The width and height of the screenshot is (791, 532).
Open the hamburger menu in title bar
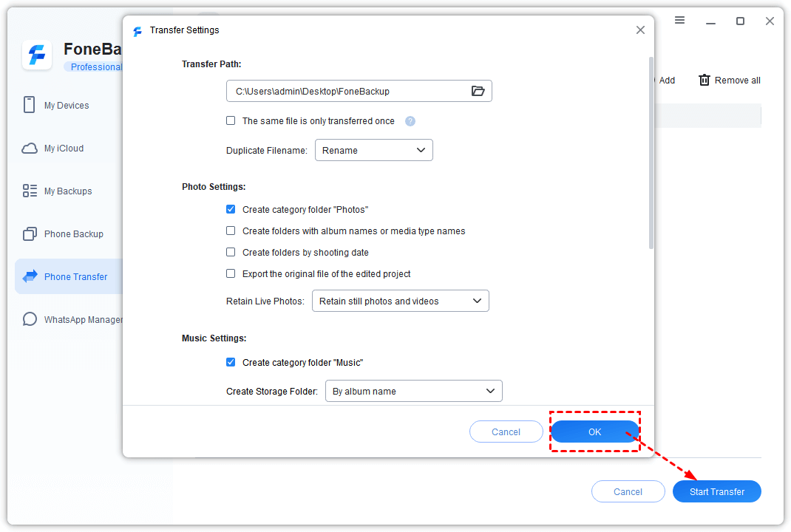tap(679, 21)
